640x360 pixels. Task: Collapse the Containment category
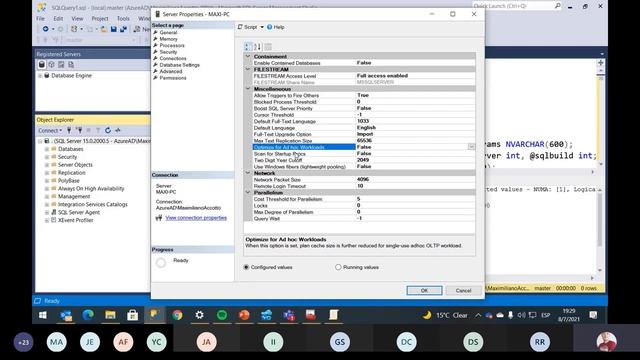tap(248, 56)
